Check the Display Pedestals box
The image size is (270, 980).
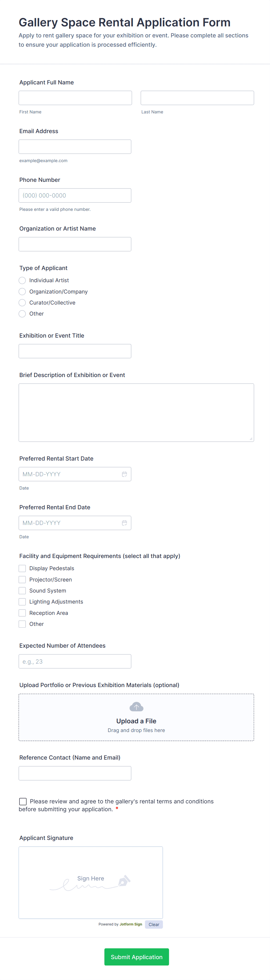[x=22, y=568]
